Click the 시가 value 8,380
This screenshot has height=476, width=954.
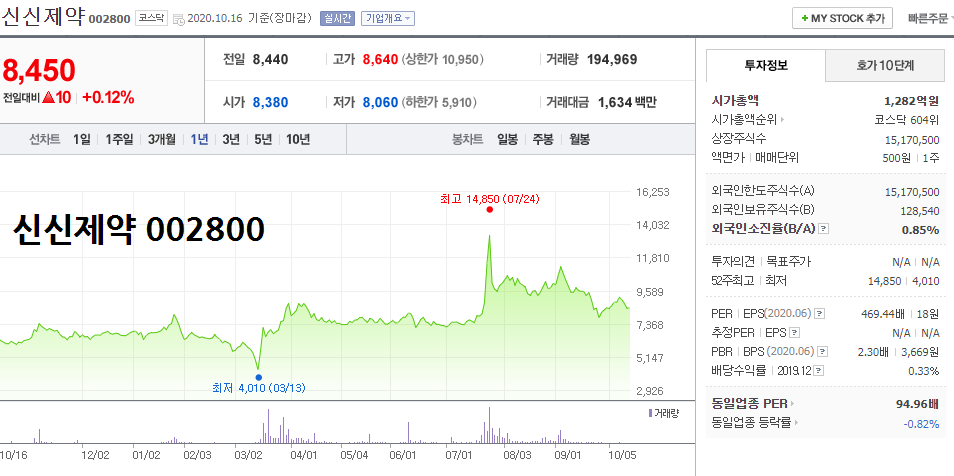pyautogui.click(x=271, y=102)
